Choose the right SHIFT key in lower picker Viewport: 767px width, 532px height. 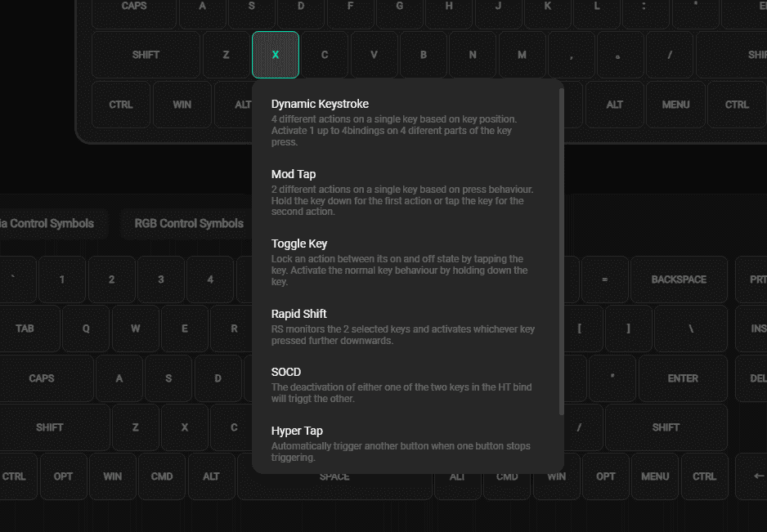click(x=666, y=427)
